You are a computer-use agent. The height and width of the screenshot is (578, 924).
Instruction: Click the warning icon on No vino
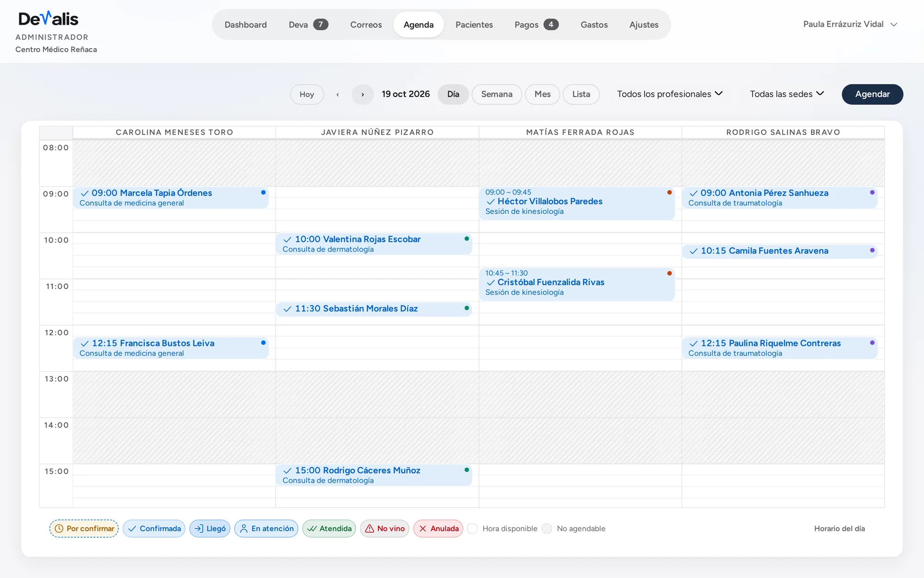tap(370, 529)
